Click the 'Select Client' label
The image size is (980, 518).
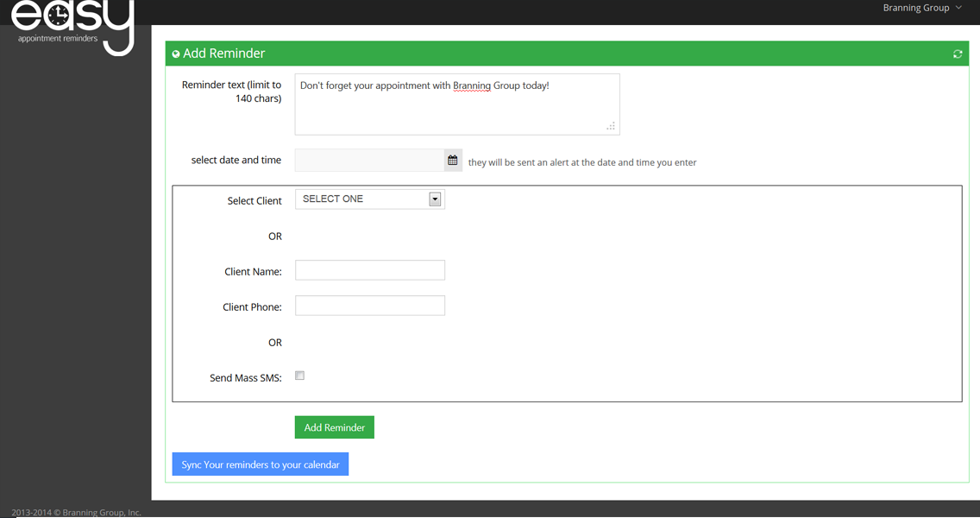(254, 201)
